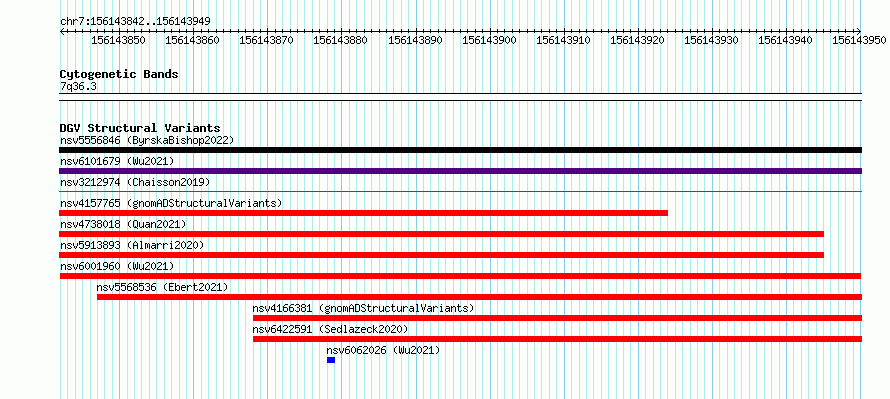Click the DGV Structural Variants track title
Screen dimensions: 890x399
click(x=140, y=128)
